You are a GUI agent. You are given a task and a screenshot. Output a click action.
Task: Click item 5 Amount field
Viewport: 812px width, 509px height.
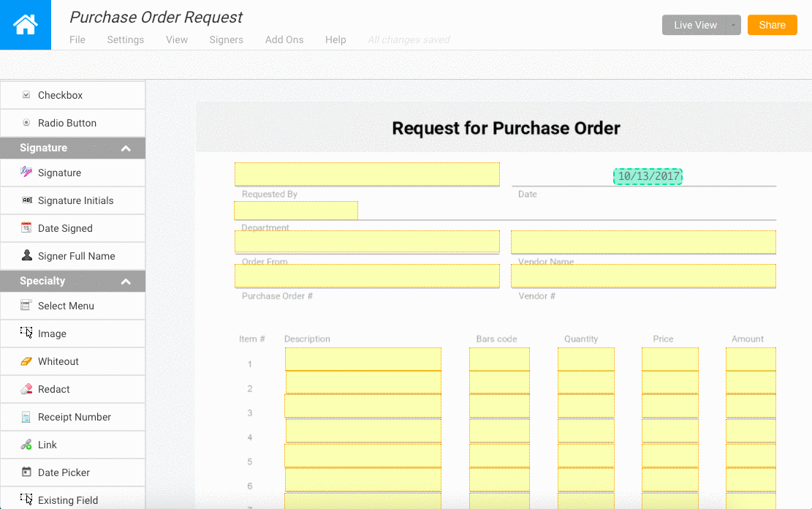point(751,455)
